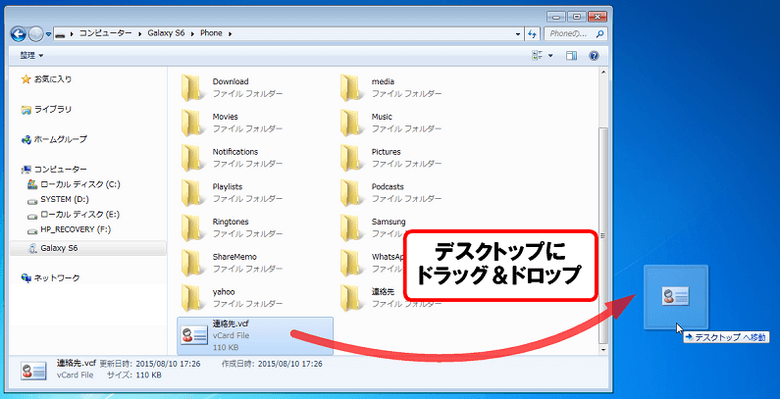Screen dimensions: 780x399
Task: Click the change view icon
Action: [x=537, y=56]
